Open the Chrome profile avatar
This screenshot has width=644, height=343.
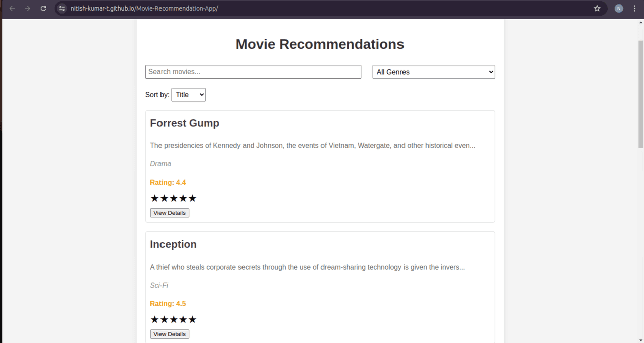(619, 9)
